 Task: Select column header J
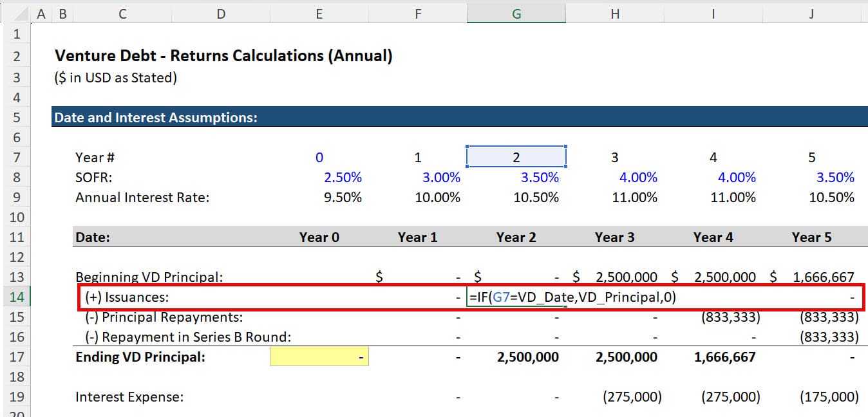click(810, 12)
